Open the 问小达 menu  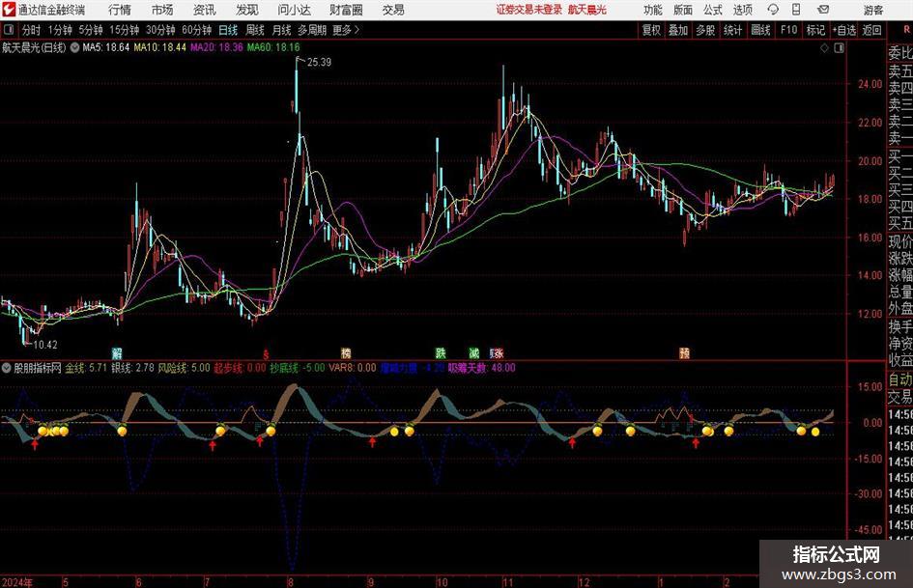coord(294,10)
